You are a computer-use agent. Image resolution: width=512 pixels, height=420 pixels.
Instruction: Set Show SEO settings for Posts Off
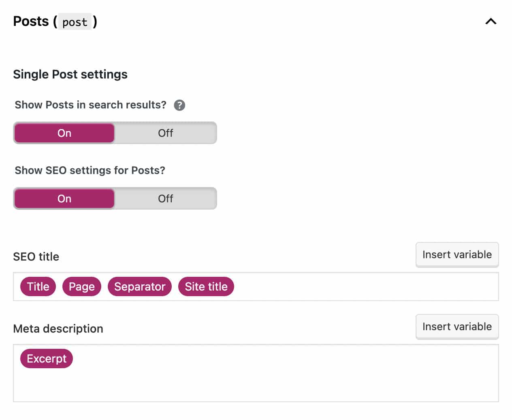(x=165, y=199)
